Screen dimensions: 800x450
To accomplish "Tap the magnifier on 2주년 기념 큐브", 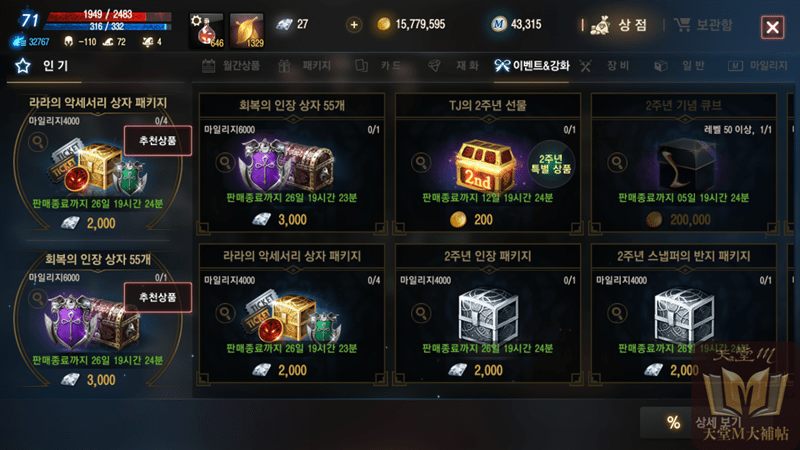I will click(x=617, y=163).
